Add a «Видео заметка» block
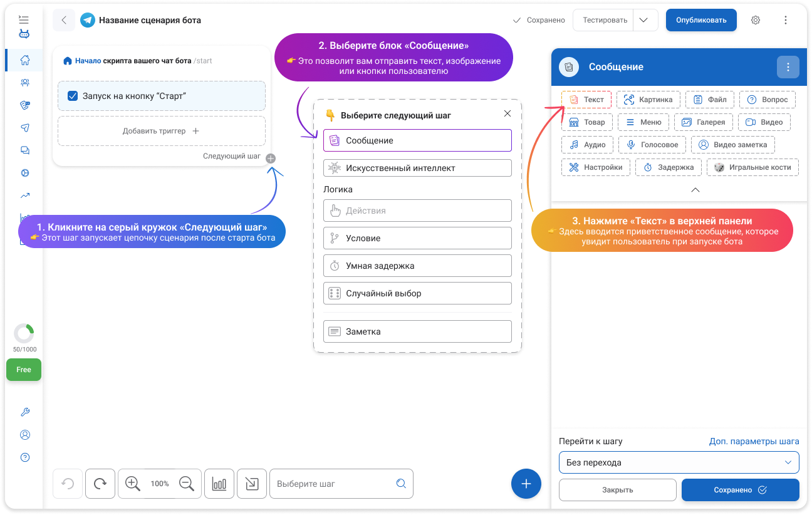 [733, 145]
